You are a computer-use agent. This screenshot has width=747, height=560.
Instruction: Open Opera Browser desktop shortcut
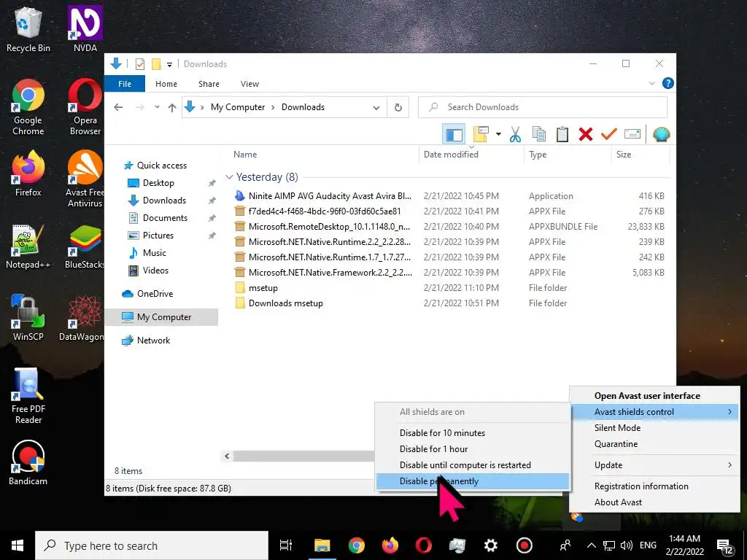click(x=85, y=108)
